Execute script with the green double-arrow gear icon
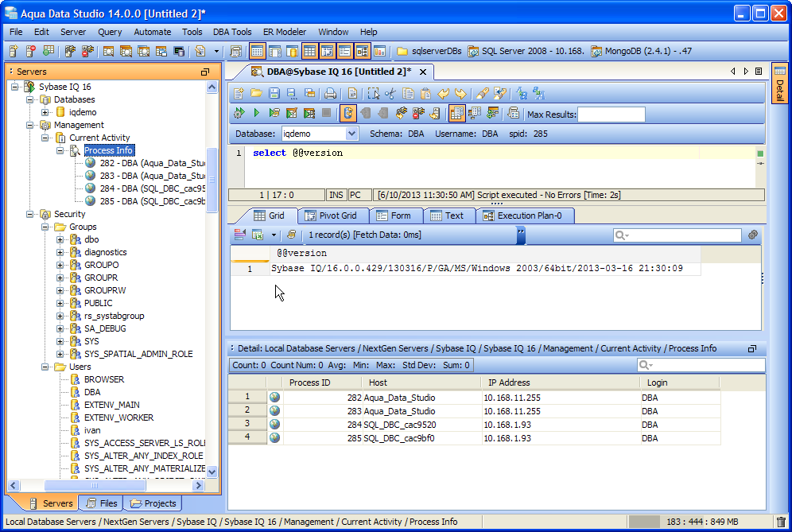792x532 pixels. pyautogui.click(x=239, y=113)
